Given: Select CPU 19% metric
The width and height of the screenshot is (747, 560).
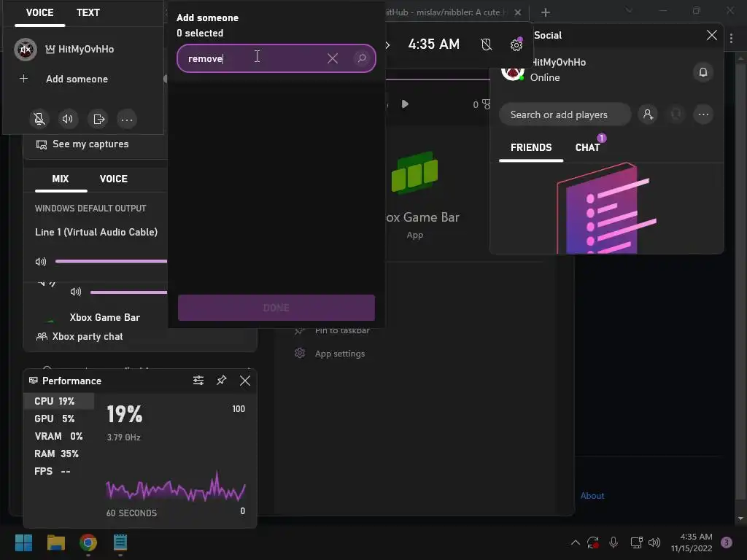Looking at the screenshot, I should point(59,401).
